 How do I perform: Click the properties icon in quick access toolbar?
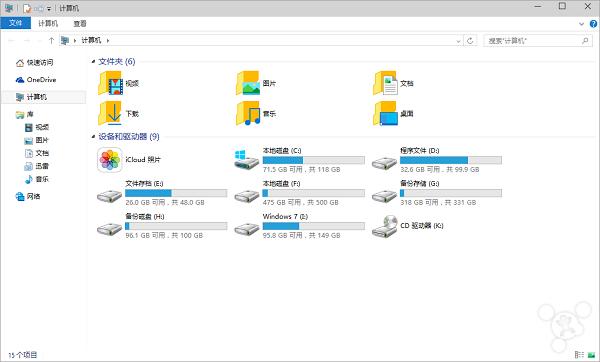tap(27, 8)
